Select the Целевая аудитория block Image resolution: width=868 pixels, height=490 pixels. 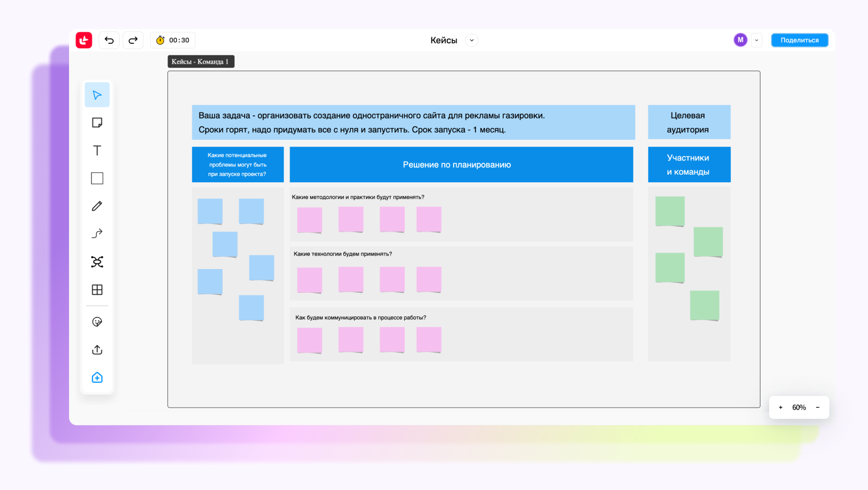pyautogui.click(x=689, y=122)
